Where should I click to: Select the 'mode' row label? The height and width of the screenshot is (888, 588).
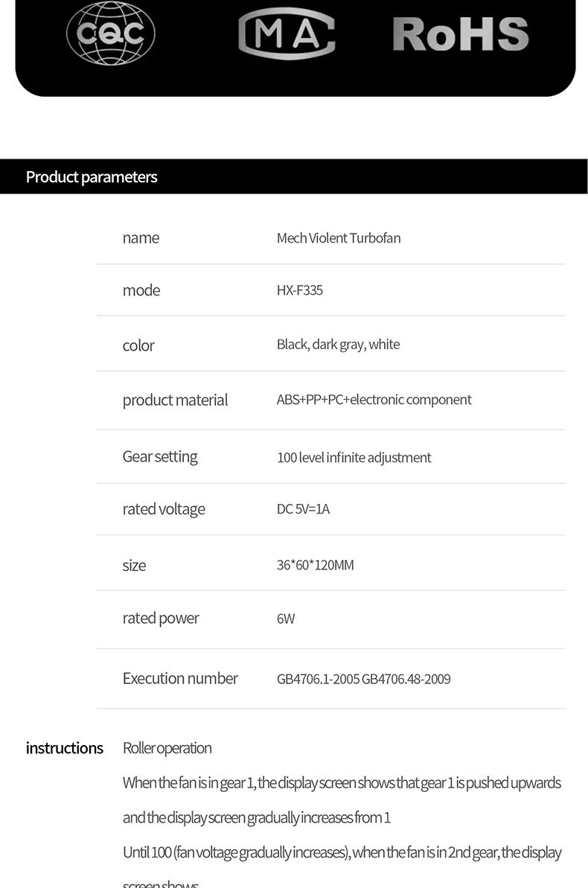[x=141, y=290]
